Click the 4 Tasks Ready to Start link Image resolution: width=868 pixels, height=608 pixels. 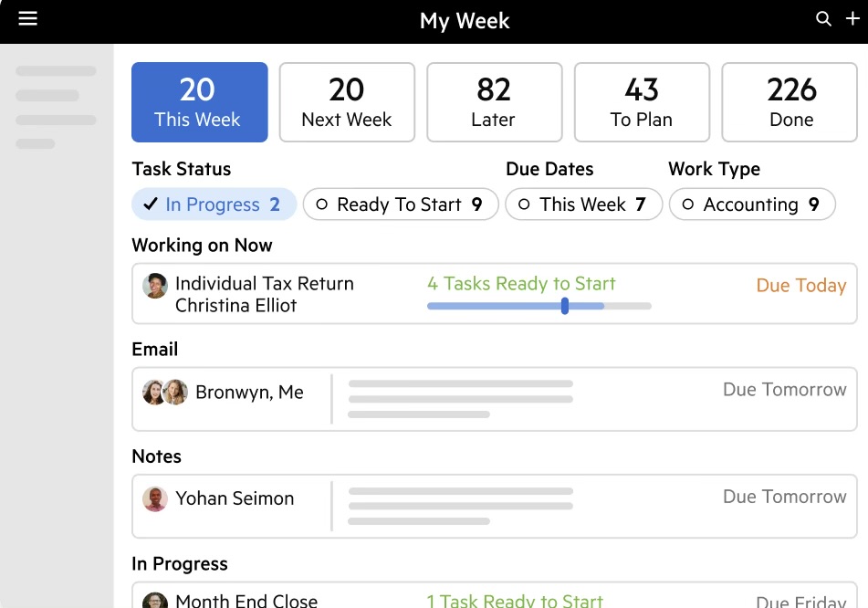521,284
